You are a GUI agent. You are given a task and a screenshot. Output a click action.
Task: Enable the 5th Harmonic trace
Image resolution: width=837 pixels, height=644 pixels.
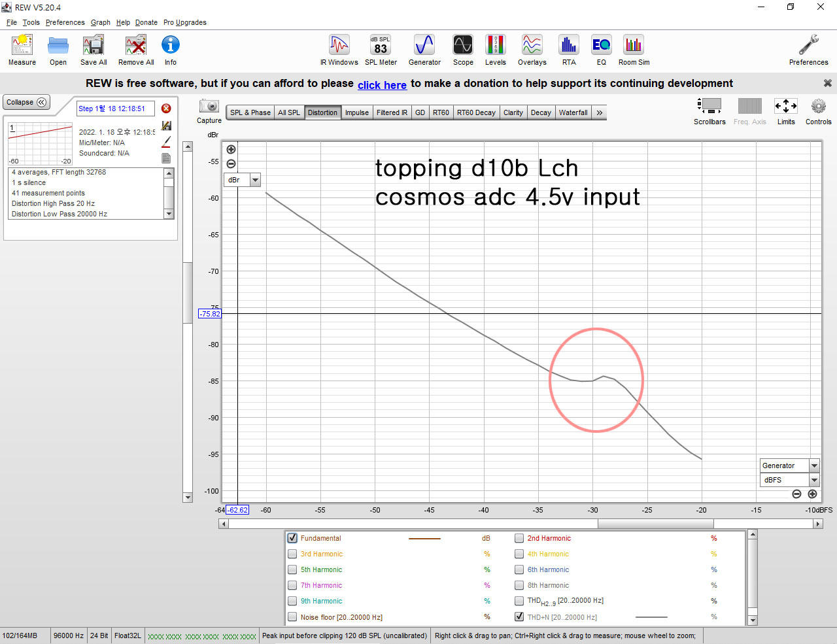click(x=292, y=569)
